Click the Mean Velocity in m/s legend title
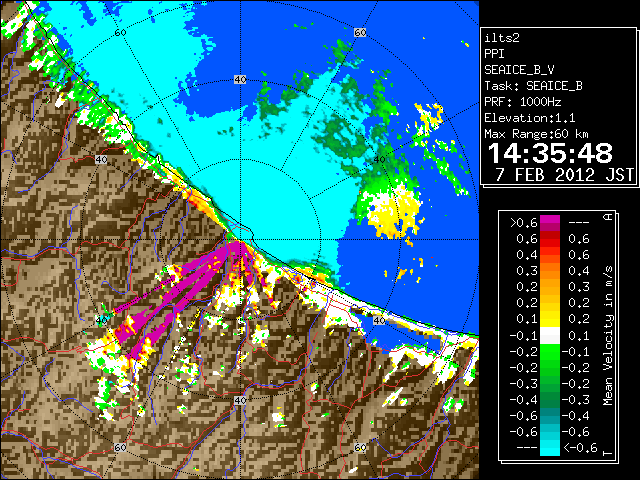This screenshot has height=480, width=640. 608,336
